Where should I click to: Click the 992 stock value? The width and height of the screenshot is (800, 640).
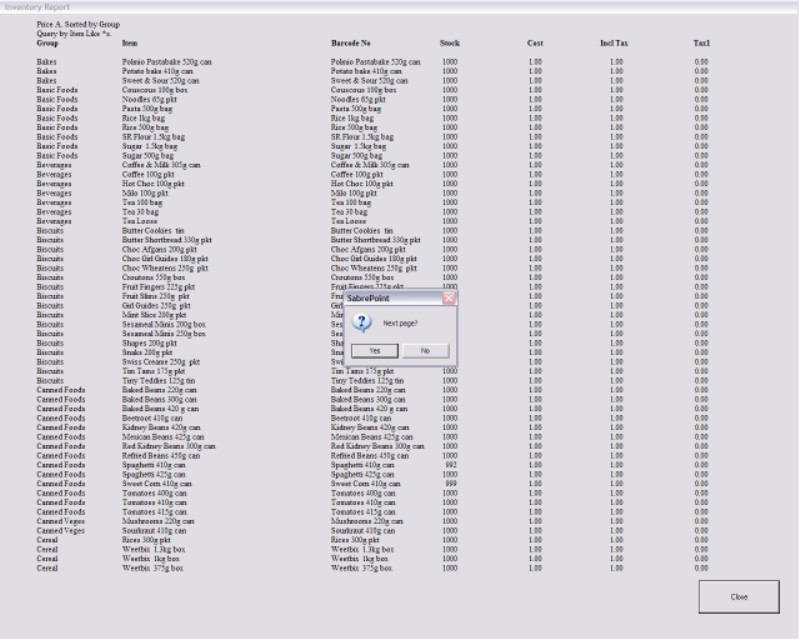coord(451,465)
